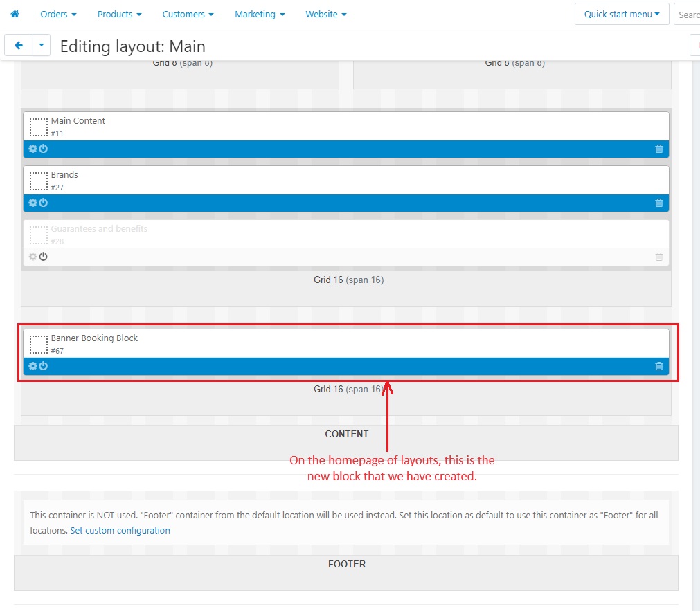Viewport: 700px width, 611px height.
Task: Open the Quick start menu dropdown
Action: click(x=622, y=15)
